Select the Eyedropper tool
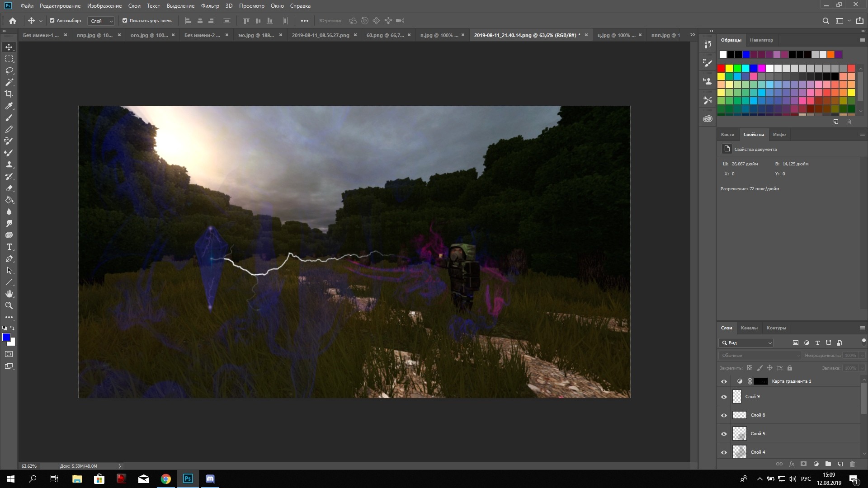868x488 pixels. (9, 106)
